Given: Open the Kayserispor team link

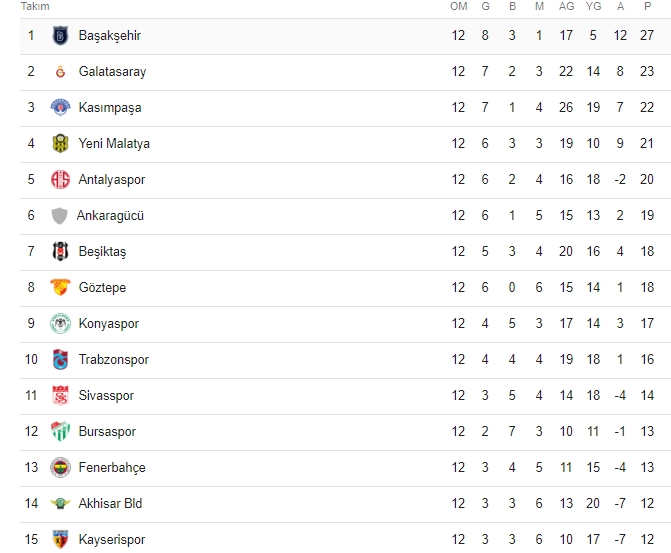Looking at the screenshot, I should [x=111, y=540].
